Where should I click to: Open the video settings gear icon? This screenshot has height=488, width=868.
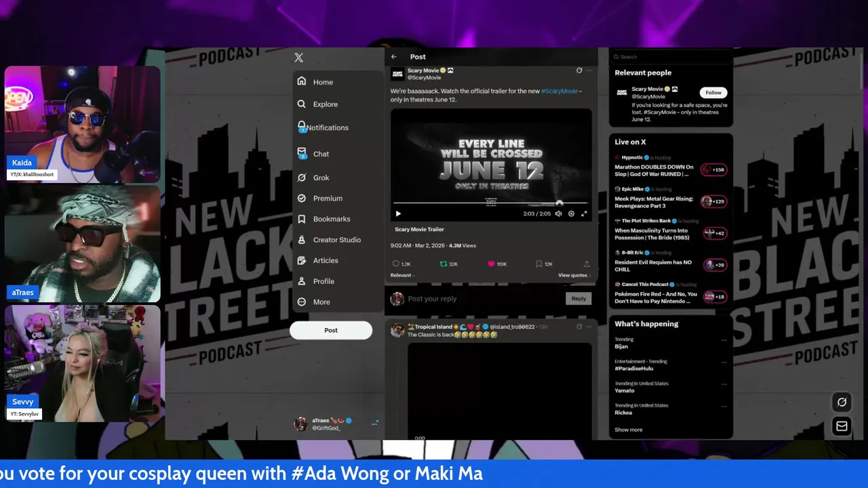click(571, 213)
